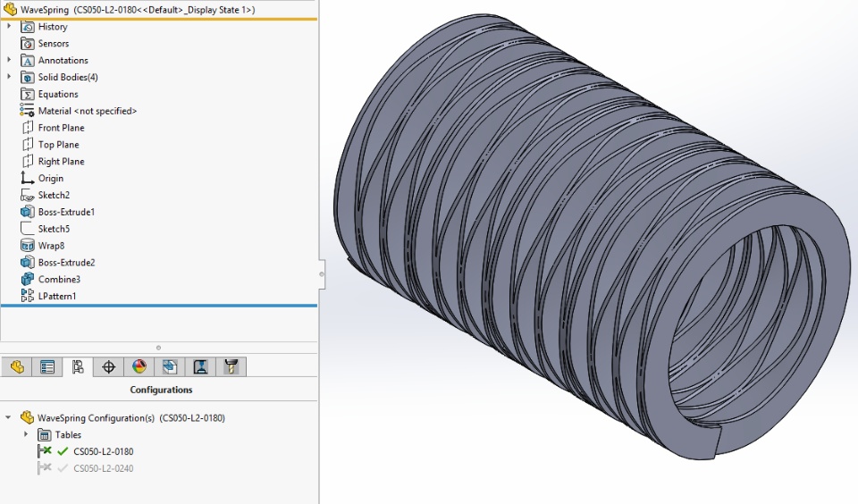The height and width of the screenshot is (504, 858).
Task: Click the 'Equations' label
Action: (x=58, y=94)
